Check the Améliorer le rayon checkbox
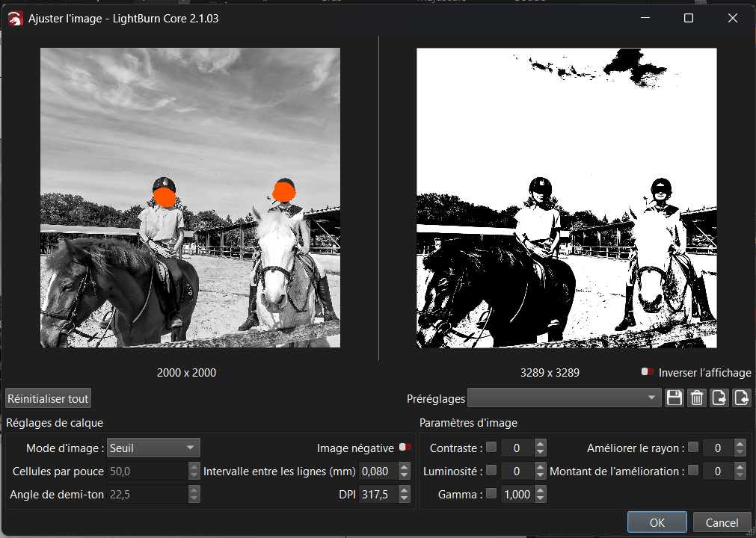756x538 pixels. [693, 448]
